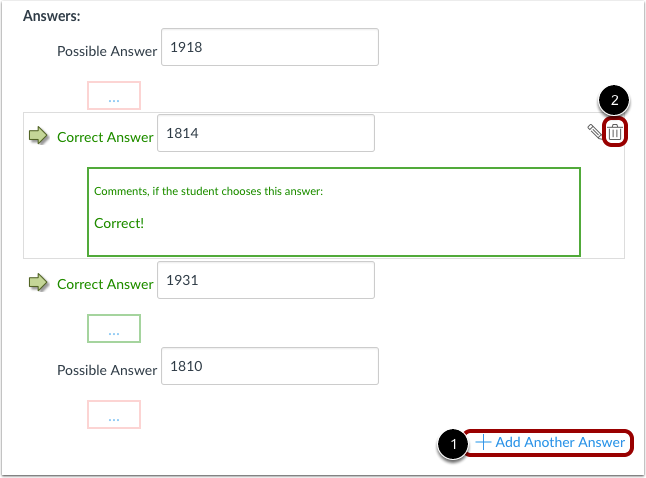This screenshot has width=646, height=478.
Task: Click the Possible Answer label for 1810
Action: point(107,370)
